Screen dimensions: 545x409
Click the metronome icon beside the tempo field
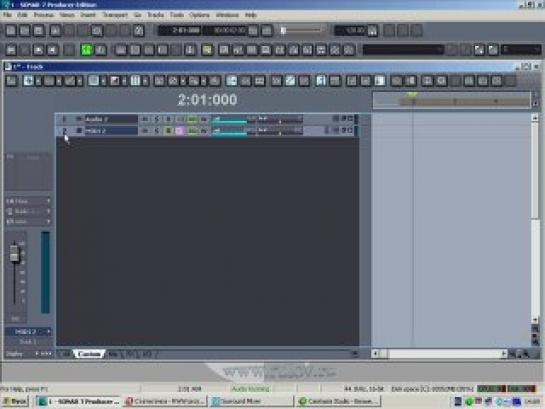(372, 31)
